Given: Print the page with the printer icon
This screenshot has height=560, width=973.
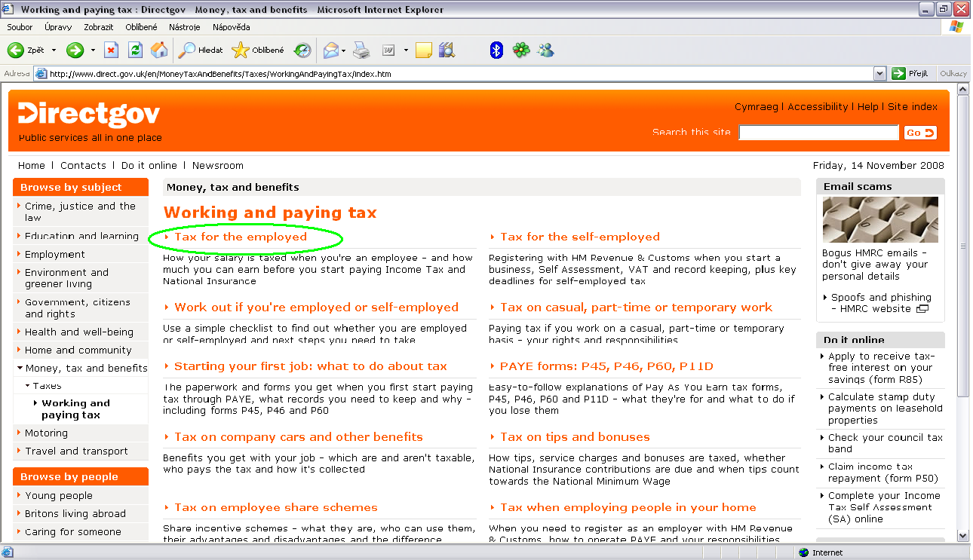Looking at the screenshot, I should pos(362,50).
